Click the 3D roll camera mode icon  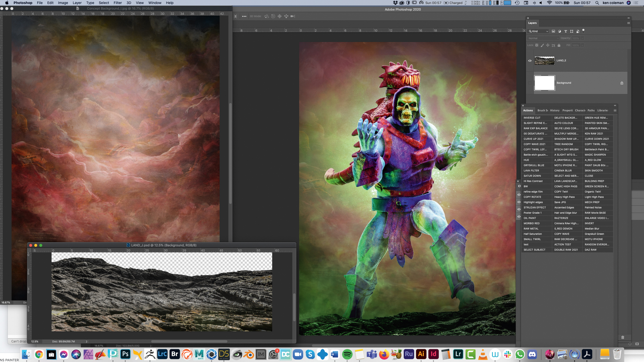[x=273, y=16]
